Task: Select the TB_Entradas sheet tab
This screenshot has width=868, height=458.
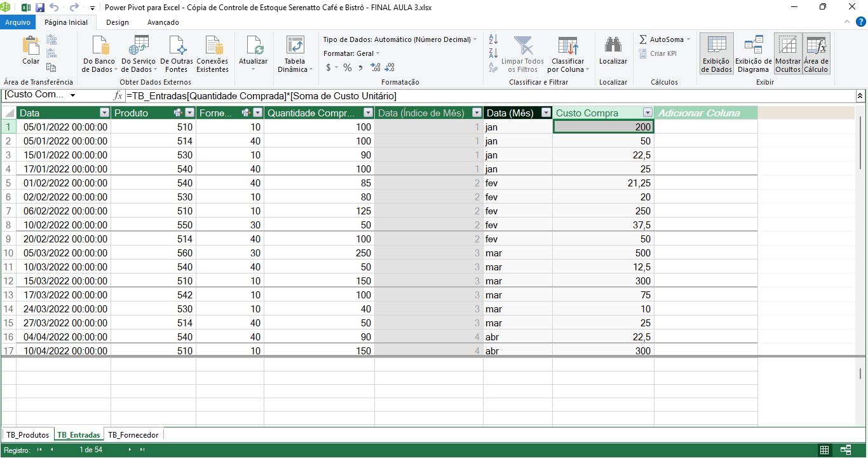Action: (x=79, y=435)
